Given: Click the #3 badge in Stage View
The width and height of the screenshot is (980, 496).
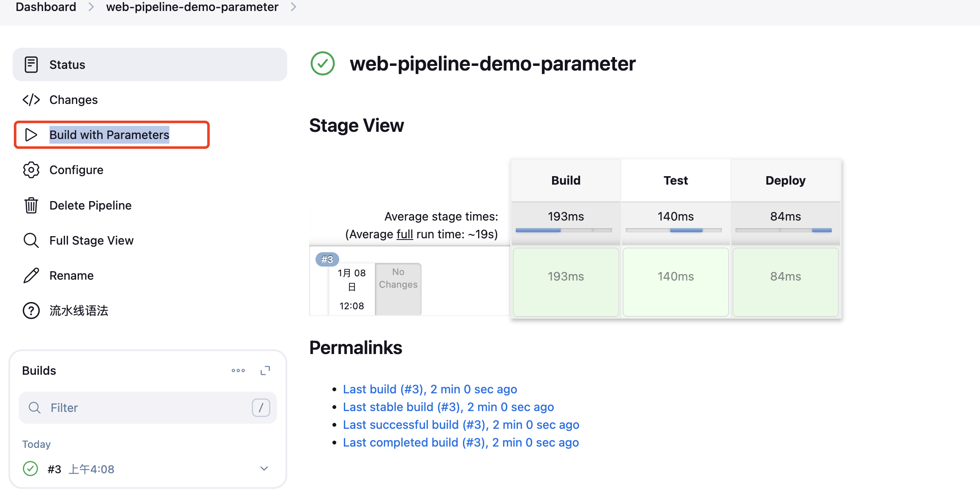Looking at the screenshot, I should tap(327, 259).
